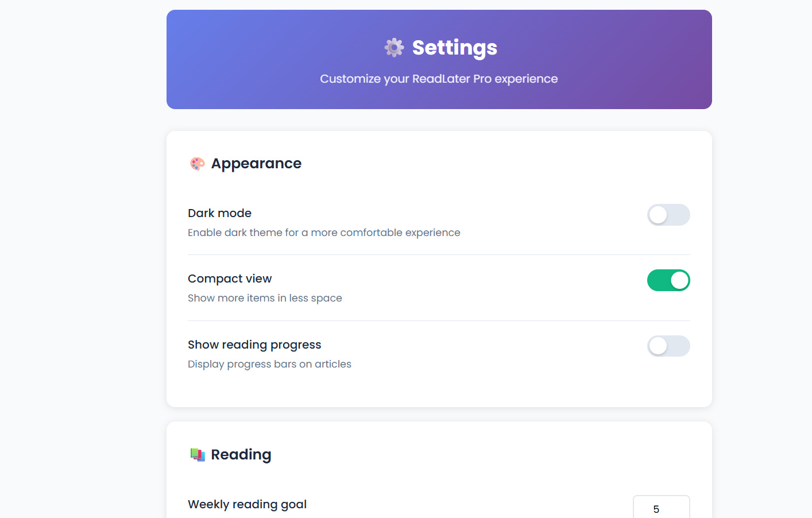This screenshot has height=518, width=812.
Task: Click 'Show more items in less space' text
Action: [x=265, y=298]
